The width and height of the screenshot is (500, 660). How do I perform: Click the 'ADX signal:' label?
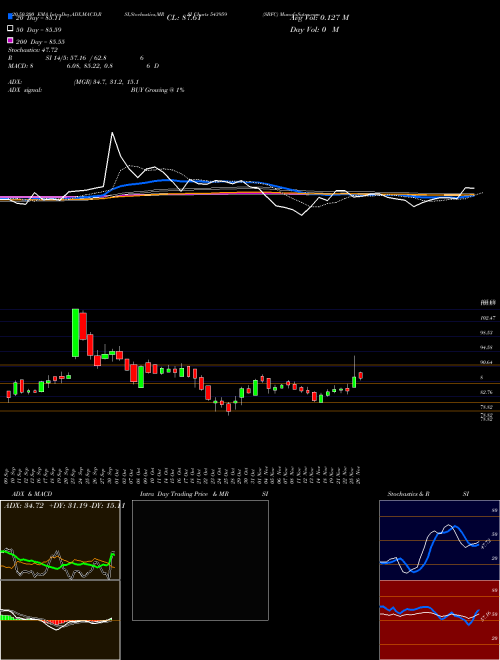25,90
